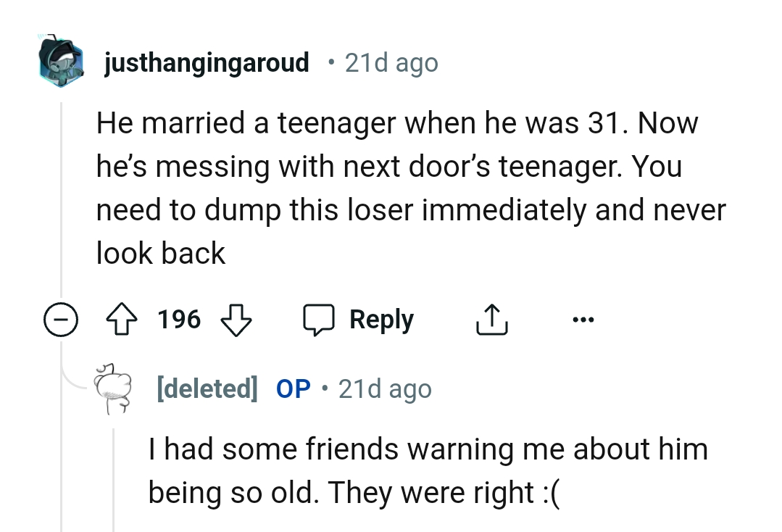This screenshot has width=782, height=532.
Task: Toggle the upvote on the 196-score comment
Action: (123, 319)
